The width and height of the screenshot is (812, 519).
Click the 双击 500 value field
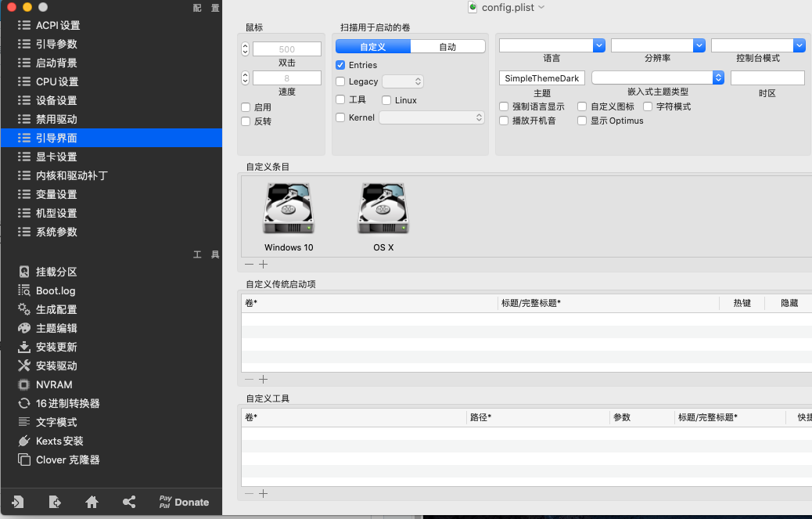click(287, 49)
